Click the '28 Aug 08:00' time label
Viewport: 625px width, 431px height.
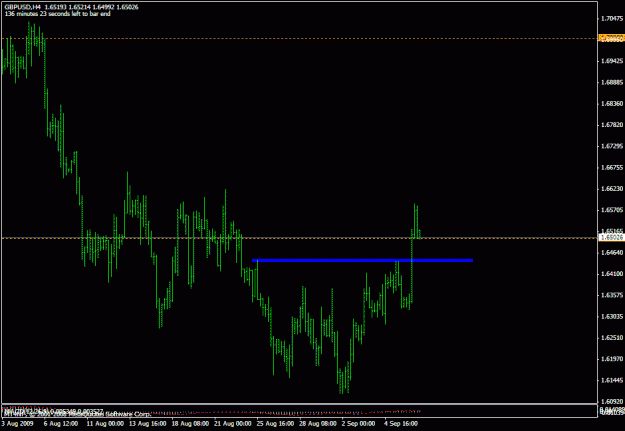pyautogui.click(x=317, y=423)
